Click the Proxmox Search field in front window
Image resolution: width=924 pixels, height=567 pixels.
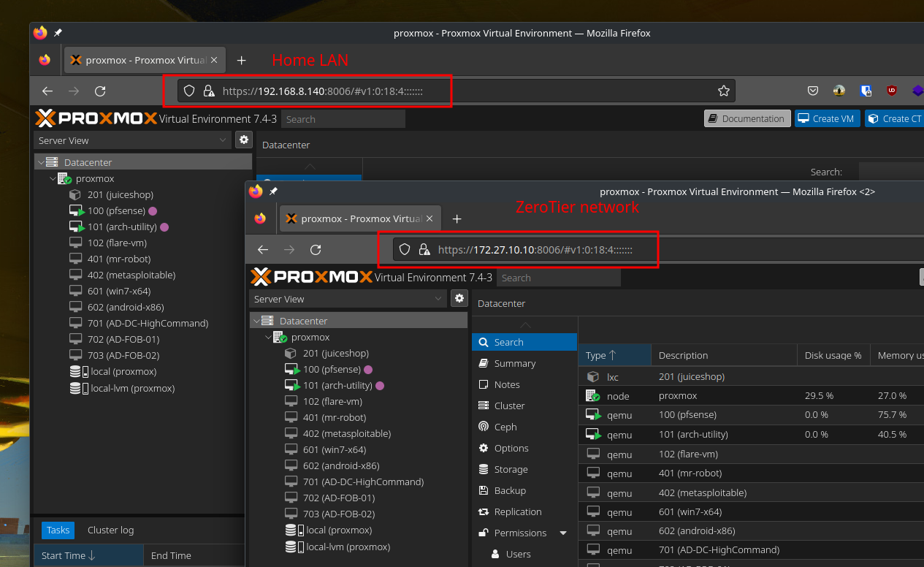[x=559, y=278]
